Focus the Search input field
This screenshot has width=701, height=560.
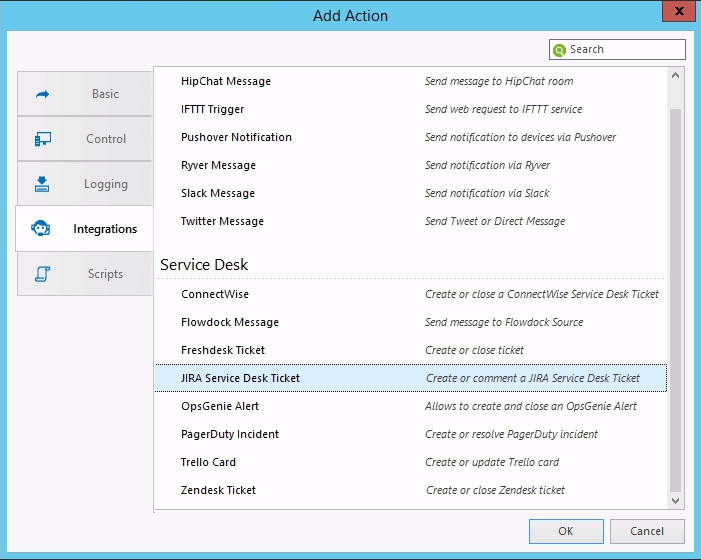617,49
